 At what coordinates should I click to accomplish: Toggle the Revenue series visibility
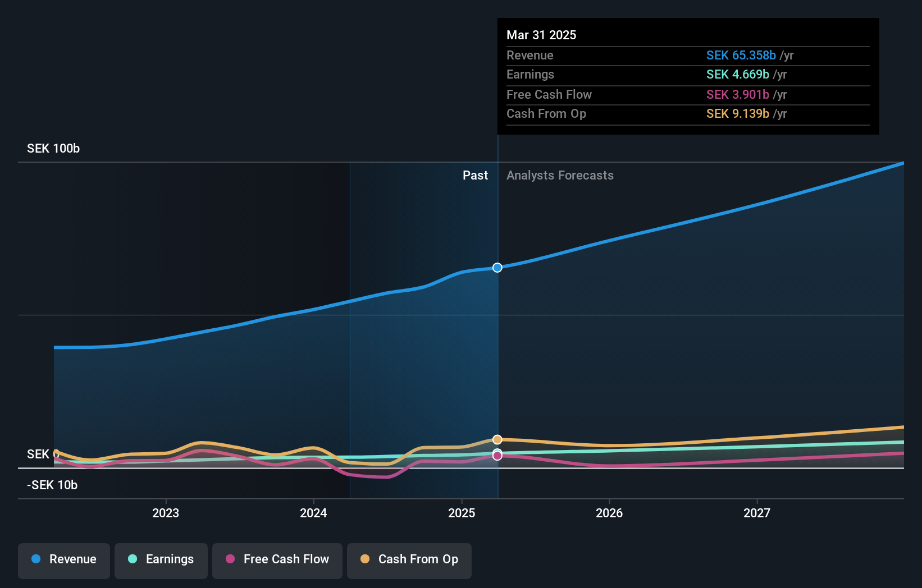(x=63, y=559)
